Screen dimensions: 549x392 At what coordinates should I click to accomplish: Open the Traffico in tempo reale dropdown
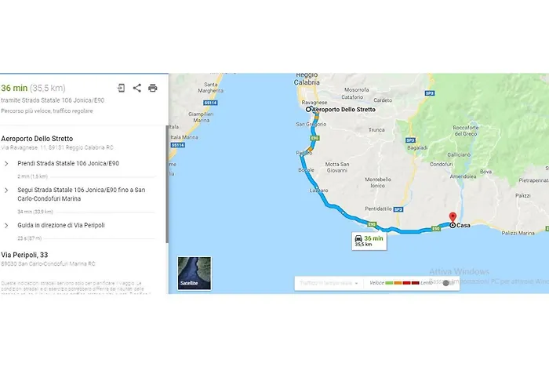(x=329, y=283)
